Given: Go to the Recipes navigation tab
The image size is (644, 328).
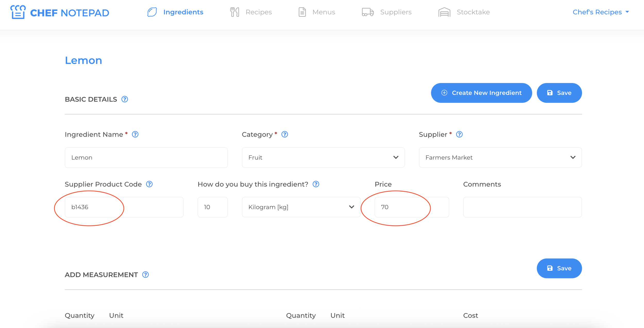Looking at the screenshot, I should point(251,12).
